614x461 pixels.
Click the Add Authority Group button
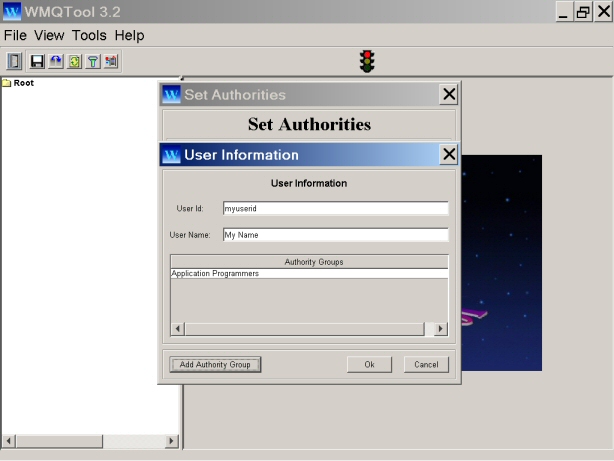pyautogui.click(x=215, y=364)
